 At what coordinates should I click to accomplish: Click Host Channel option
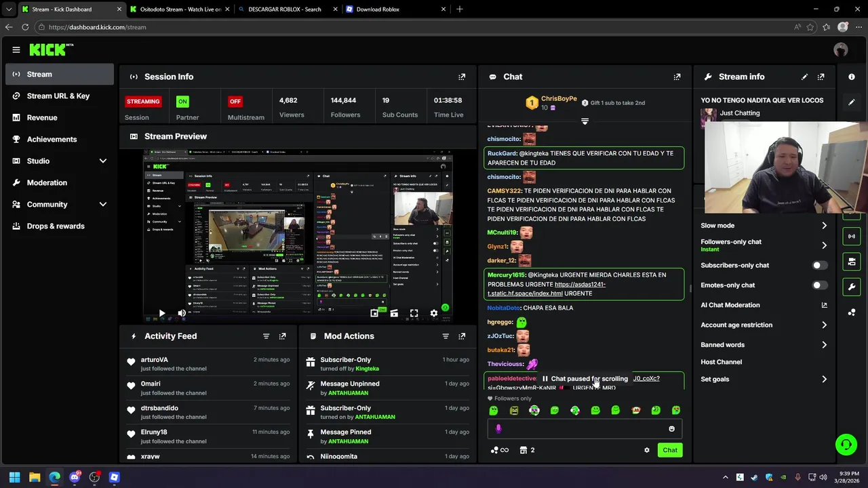tap(722, 362)
